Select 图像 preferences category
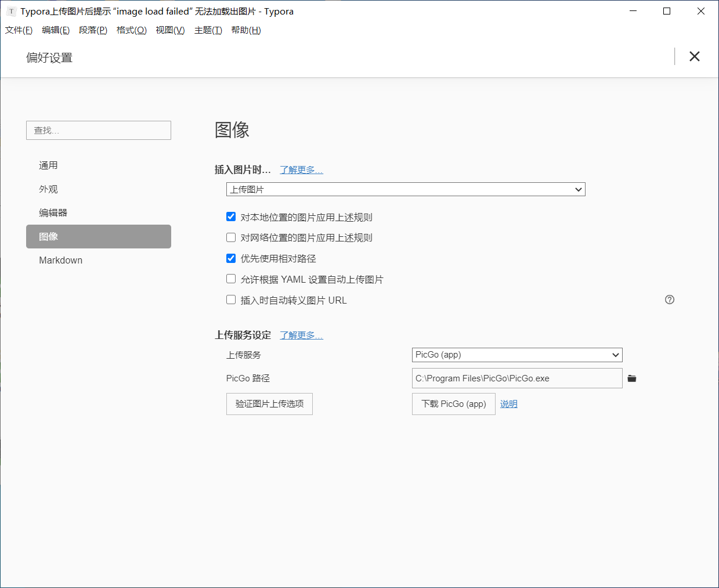Image resolution: width=719 pixels, height=588 pixels. click(x=99, y=236)
